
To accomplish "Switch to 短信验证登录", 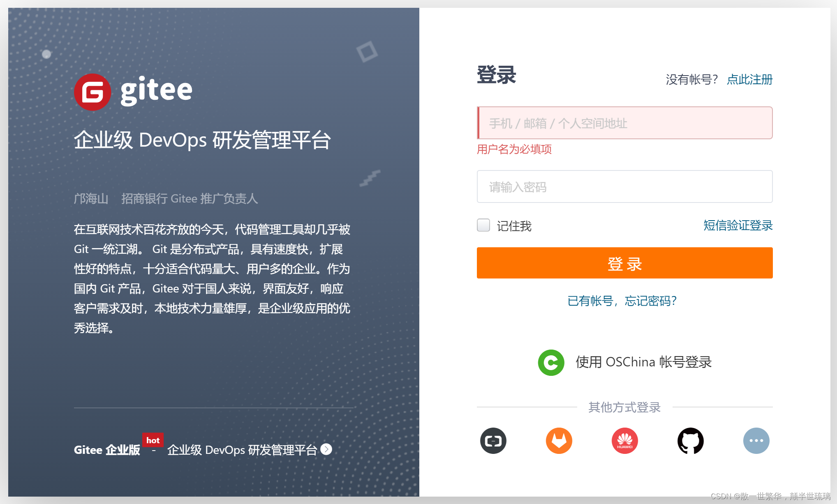I will (738, 225).
